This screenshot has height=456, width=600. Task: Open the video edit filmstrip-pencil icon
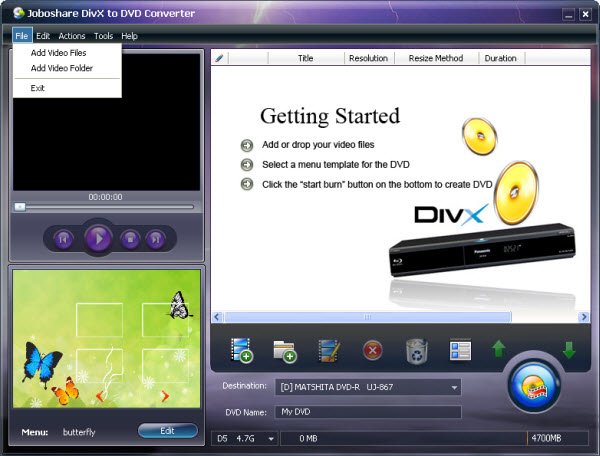click(329, 351)
